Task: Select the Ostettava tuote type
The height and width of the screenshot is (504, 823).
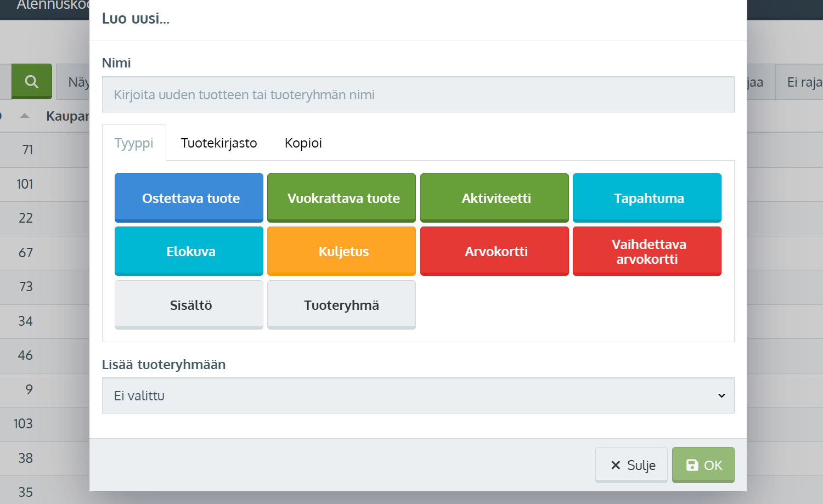Action: (189, 198)
